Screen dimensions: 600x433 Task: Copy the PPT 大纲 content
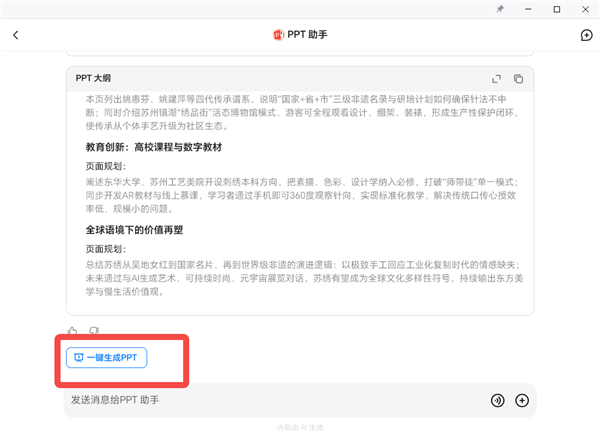[x=518, y=78]
